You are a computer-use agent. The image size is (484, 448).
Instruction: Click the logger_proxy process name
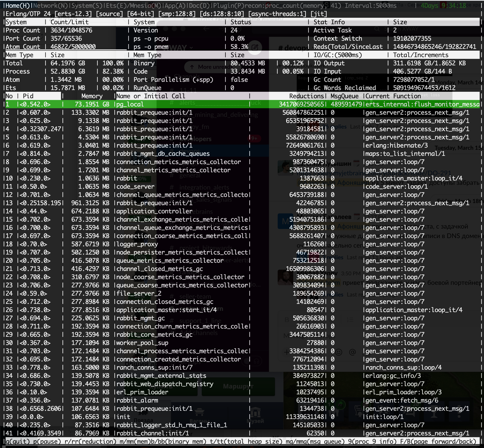click(x=137, y=244)
